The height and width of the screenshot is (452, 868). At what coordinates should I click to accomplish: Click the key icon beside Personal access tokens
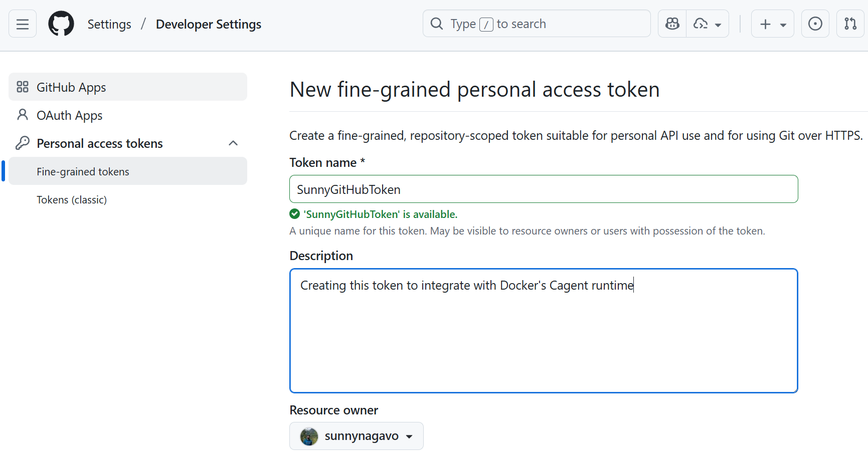click(x=23, y=143)
